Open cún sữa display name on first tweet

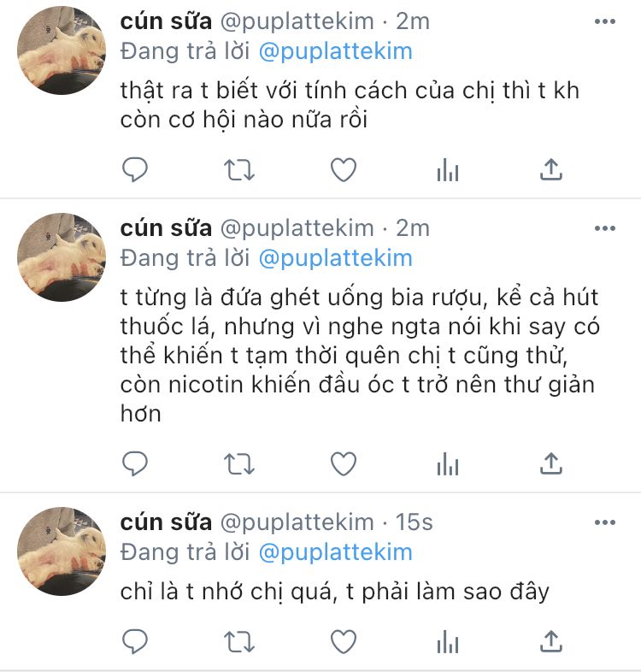[x=166, y=21]
